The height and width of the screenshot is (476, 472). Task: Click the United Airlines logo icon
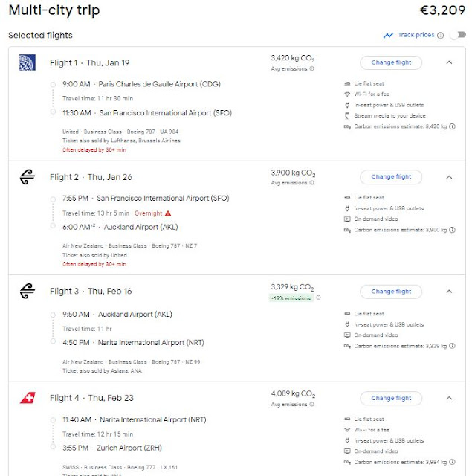pos(28,62)
